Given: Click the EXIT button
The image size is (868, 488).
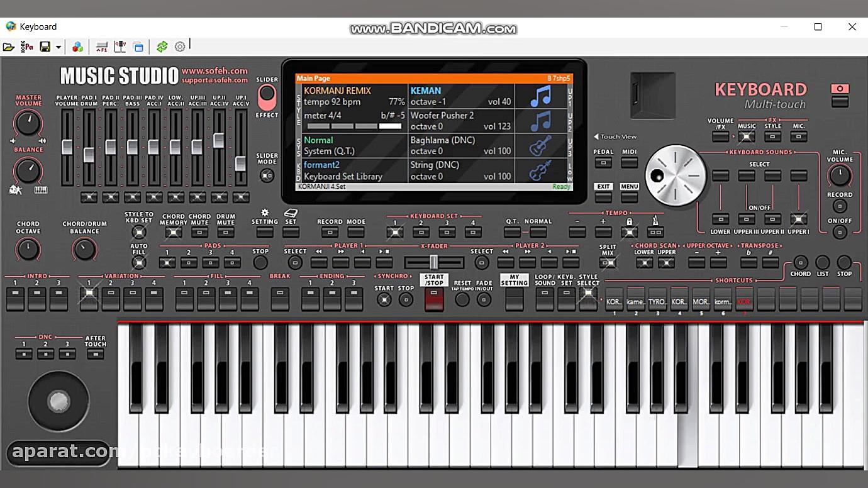Looking at the screenshot, I should [x=603, y=197].
